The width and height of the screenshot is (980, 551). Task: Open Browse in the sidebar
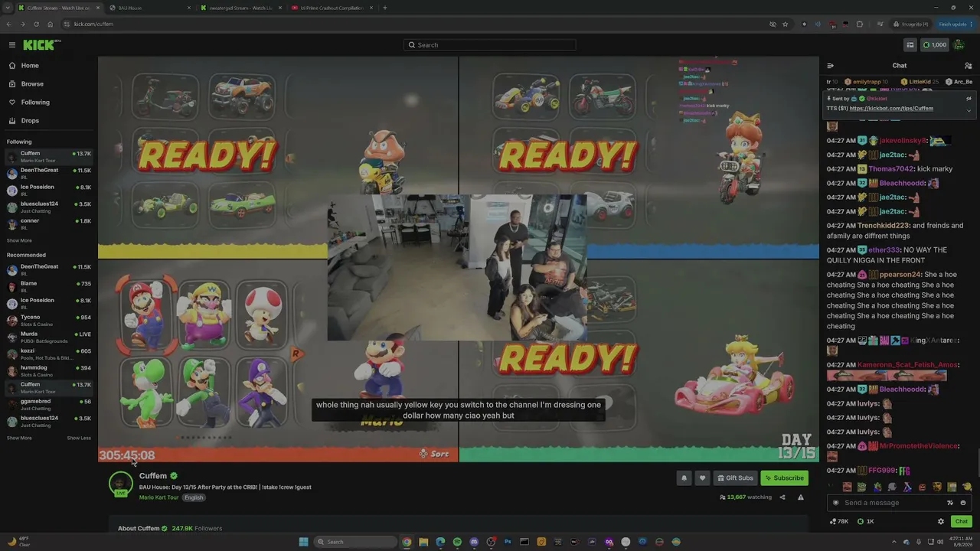tap(32, 84)
